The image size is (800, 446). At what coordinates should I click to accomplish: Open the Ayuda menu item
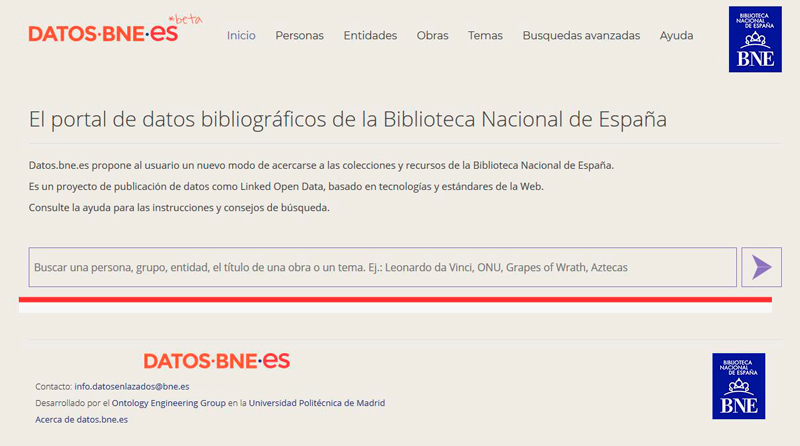677,36
